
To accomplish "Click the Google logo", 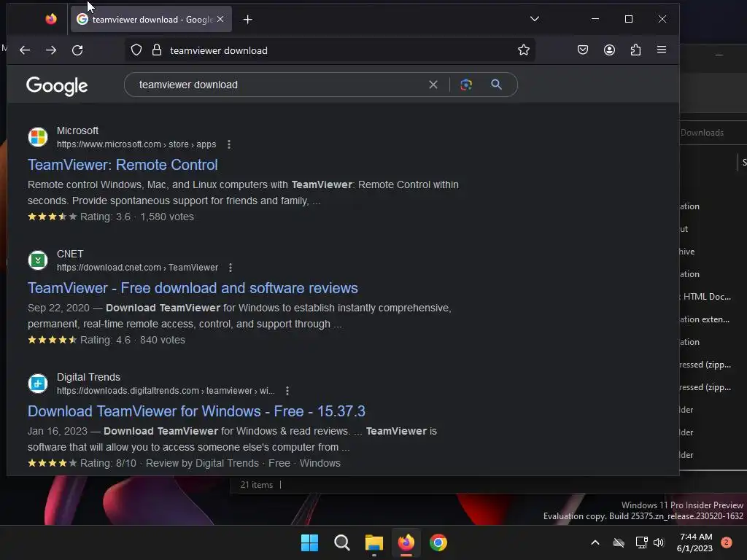I will coord(57,86).
